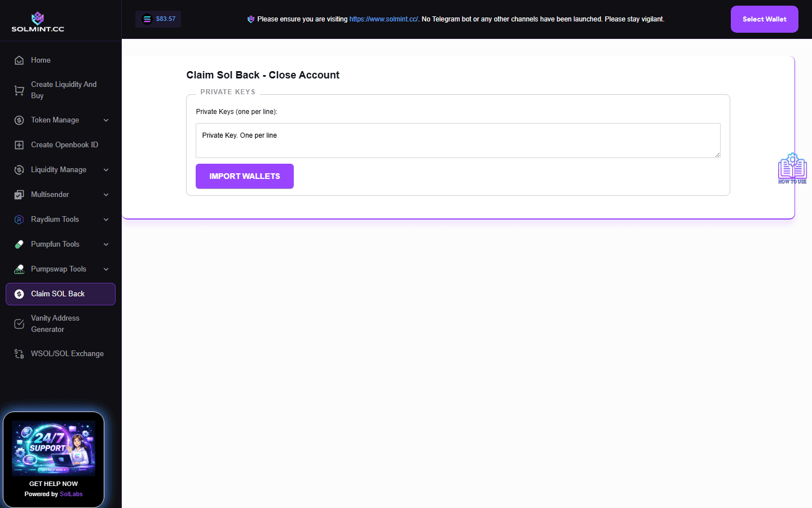Click the WSOL/SOL Exchange swap icon
This screenshot has width=812, height=508.
(x=19, y=353)
